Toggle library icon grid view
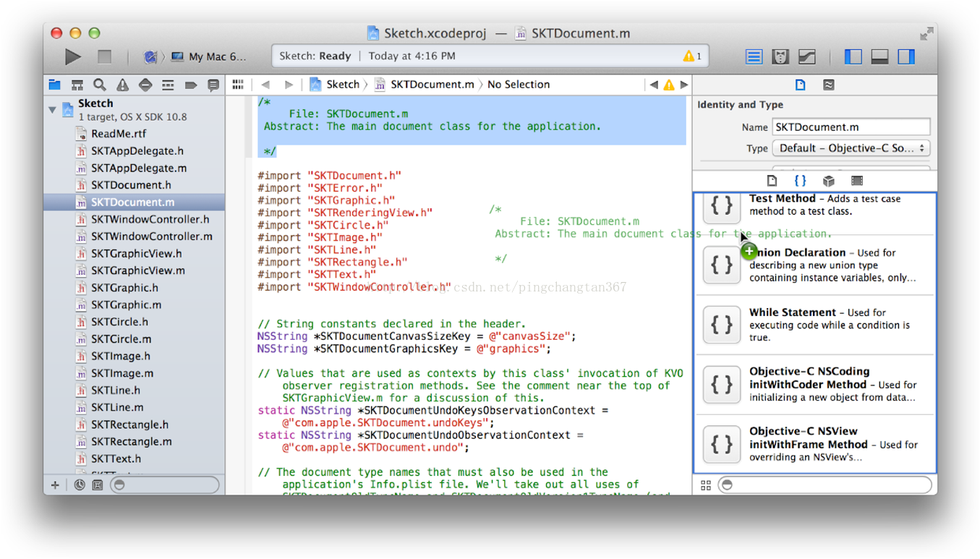 (706, 485)
